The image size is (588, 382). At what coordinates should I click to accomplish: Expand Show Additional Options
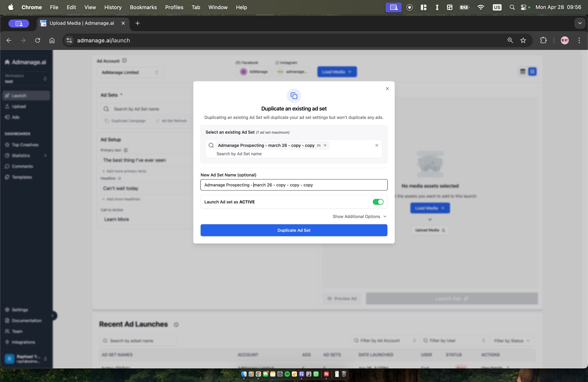pos(359,216)
